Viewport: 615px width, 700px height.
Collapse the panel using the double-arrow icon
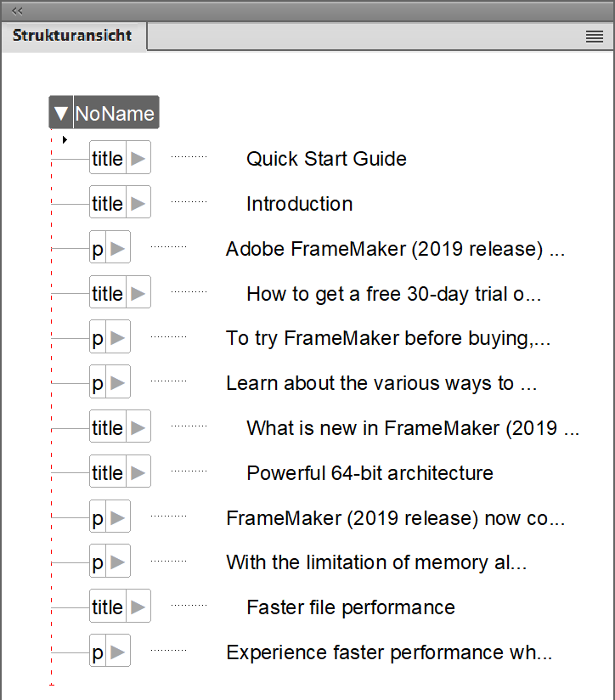click(17, 11)
